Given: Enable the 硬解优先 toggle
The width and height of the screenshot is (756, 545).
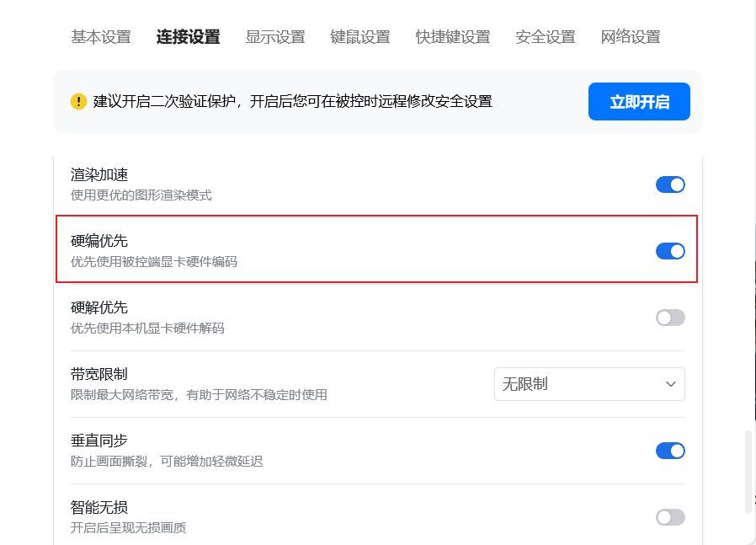Looking at the screenshot, I should (x=670, y=318).
